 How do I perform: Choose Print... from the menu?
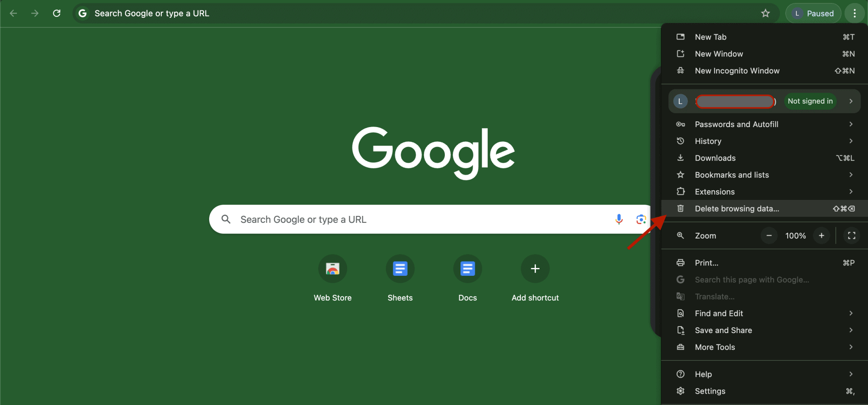coord(765,263)
